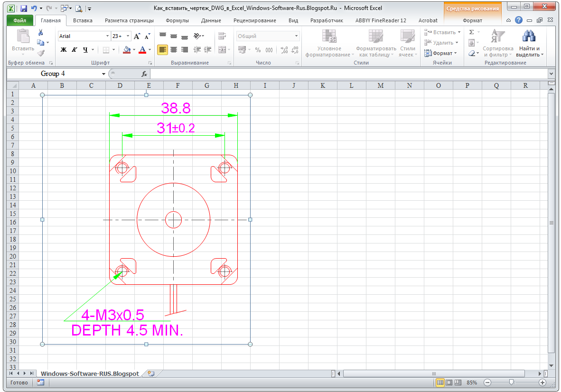Switch to the Вставка ribbon tab
561x392 pixels.
coord(83,20)
